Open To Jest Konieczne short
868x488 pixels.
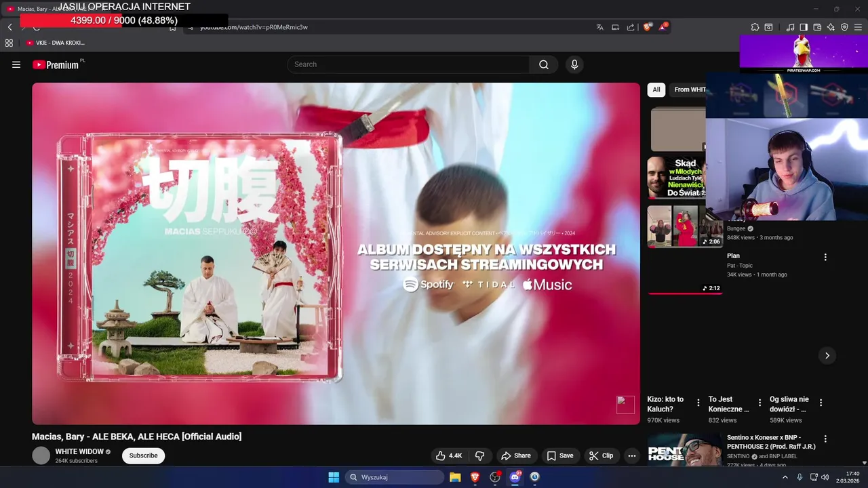(x=728, y=404)
